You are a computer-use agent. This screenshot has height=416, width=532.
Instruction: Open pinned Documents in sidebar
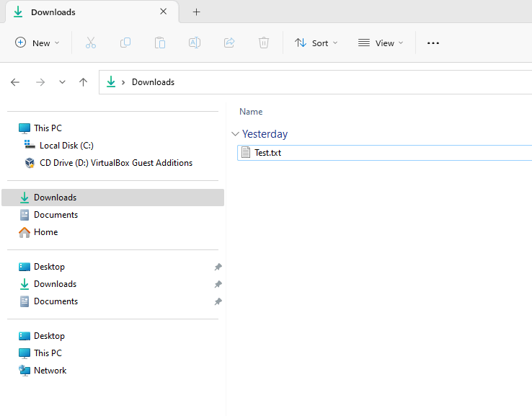56,301
